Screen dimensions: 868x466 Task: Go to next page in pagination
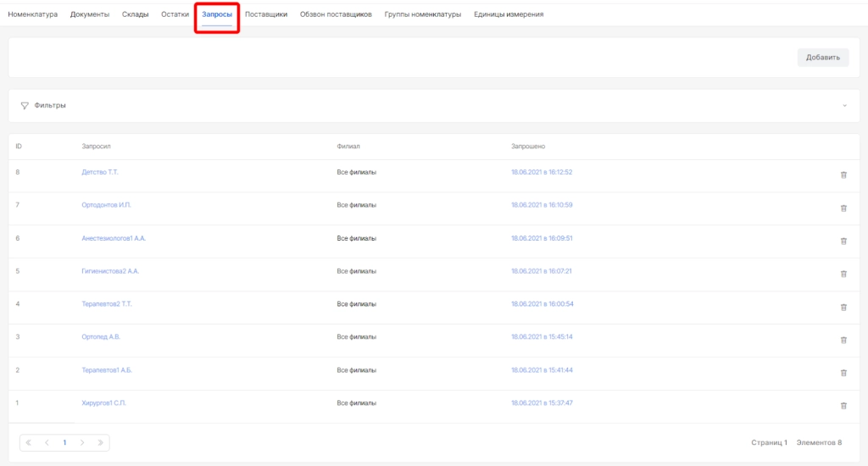[82, 442]
